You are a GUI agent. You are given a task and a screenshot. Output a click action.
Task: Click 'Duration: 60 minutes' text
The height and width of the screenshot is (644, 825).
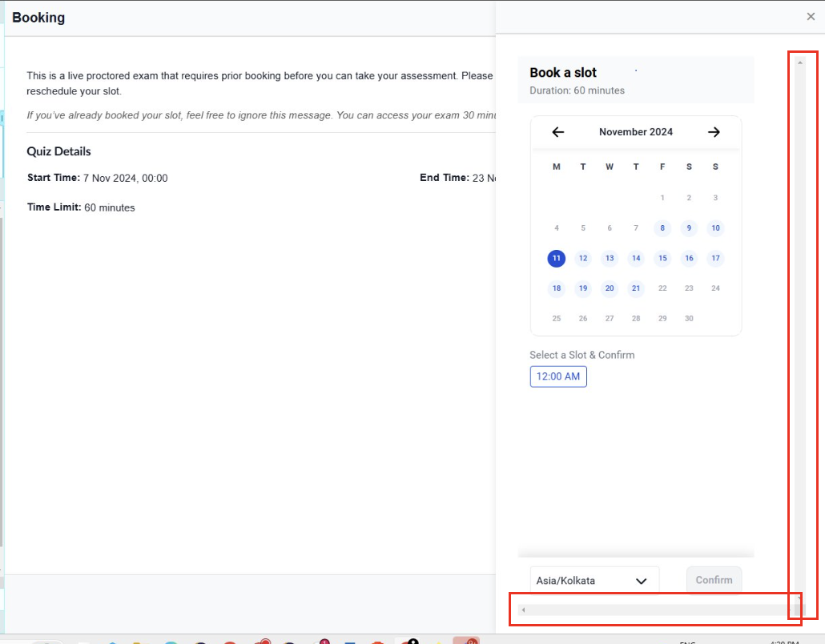pyautogui.click(x=577, y=91)
